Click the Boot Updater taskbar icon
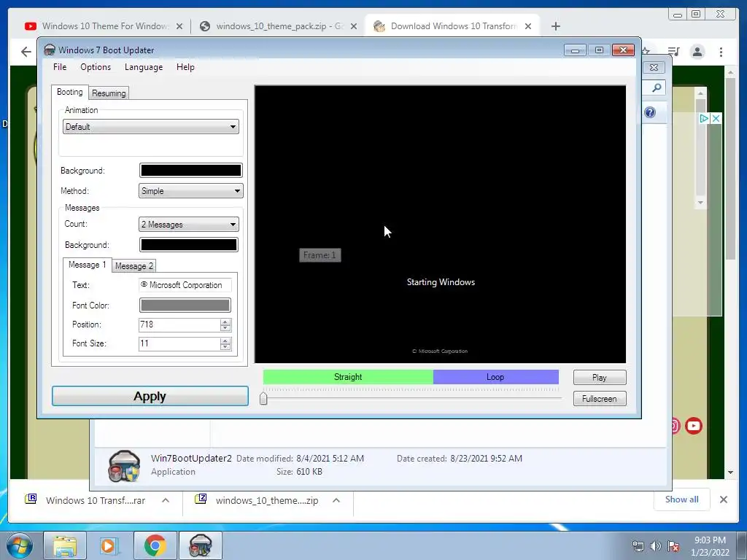Viewport: 747px width, 560px height. tap(200, 545)
